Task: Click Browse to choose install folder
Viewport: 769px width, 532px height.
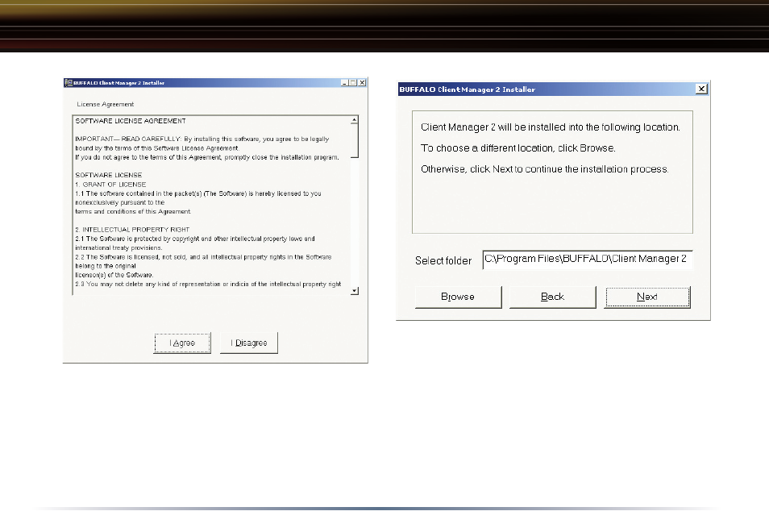Action: pyautogui.click(x=458, y=297)
